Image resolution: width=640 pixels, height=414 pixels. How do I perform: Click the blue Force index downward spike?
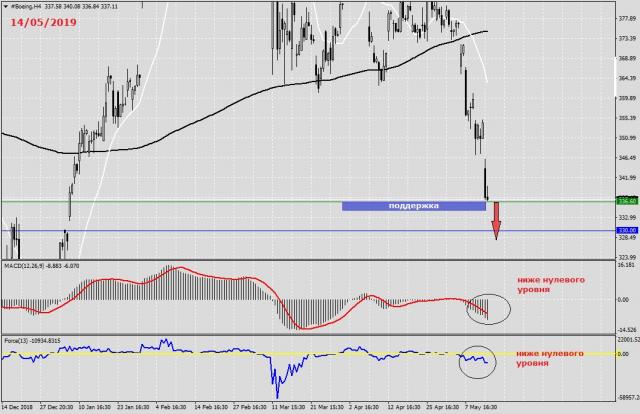(274, 378)
